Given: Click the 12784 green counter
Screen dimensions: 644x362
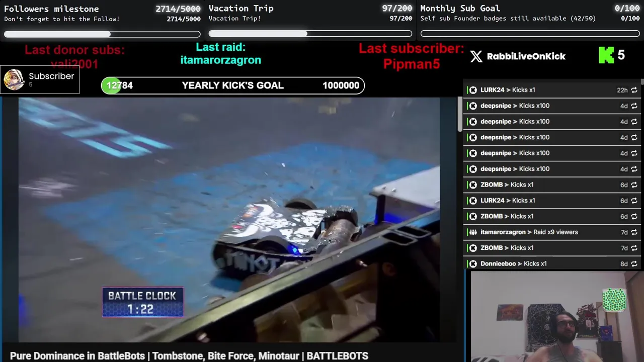Looking at the screenshot, I should point(119,85).
